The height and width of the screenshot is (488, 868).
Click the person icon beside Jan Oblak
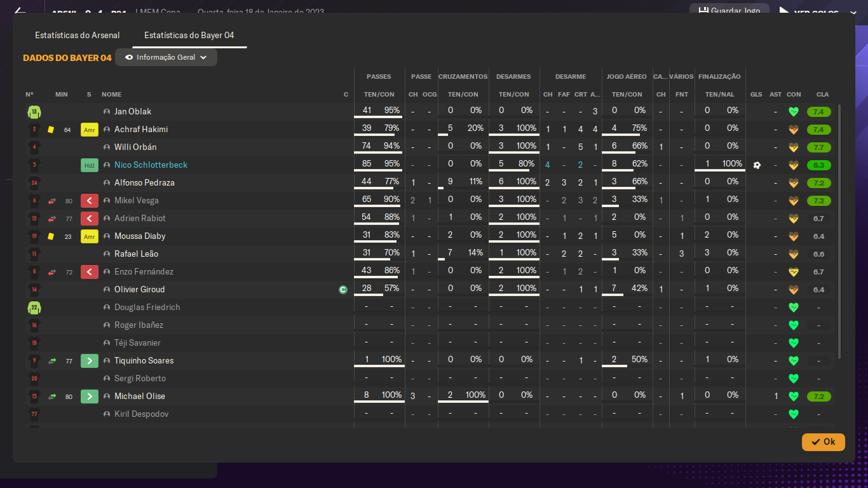[x=107, y=112]
